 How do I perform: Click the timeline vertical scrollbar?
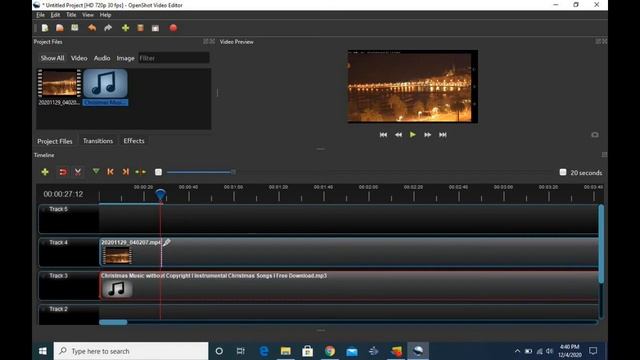601,244
